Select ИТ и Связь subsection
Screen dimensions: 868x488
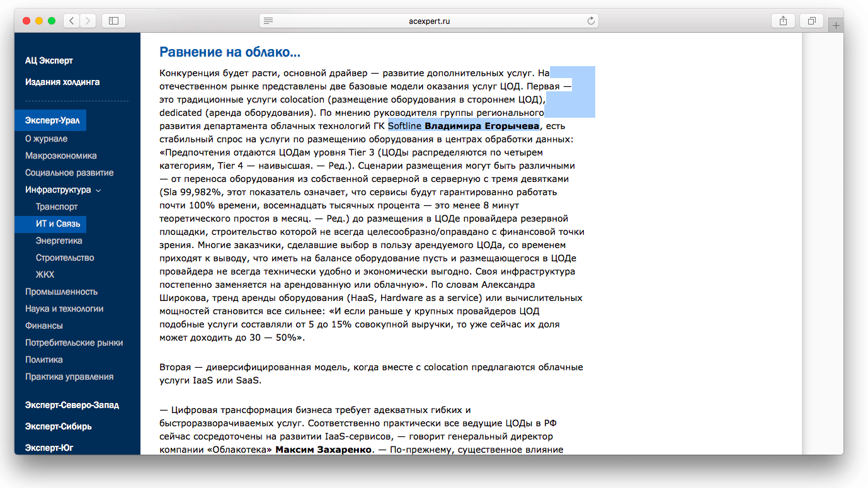[x=50, y=224]
